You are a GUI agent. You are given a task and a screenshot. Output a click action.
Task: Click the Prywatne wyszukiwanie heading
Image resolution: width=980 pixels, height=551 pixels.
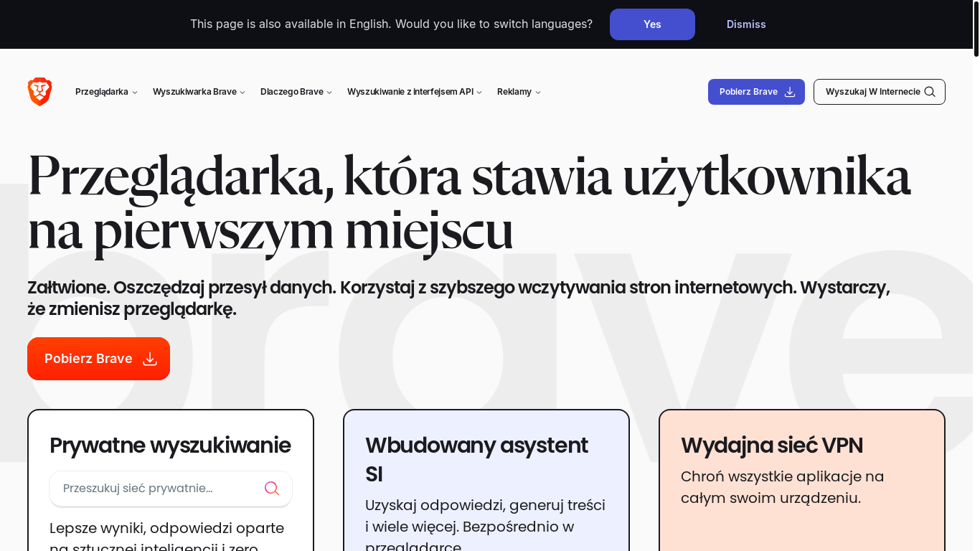tap(170, 446)
